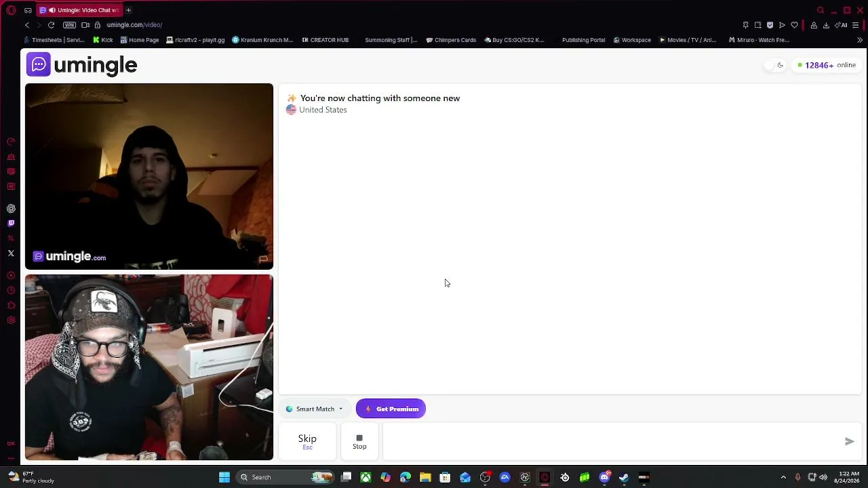The height and width of the screenshot is (488, 868).
Task: Open GX Control speedometer icon
Action: pyautogui.click(x=11, y=142)
